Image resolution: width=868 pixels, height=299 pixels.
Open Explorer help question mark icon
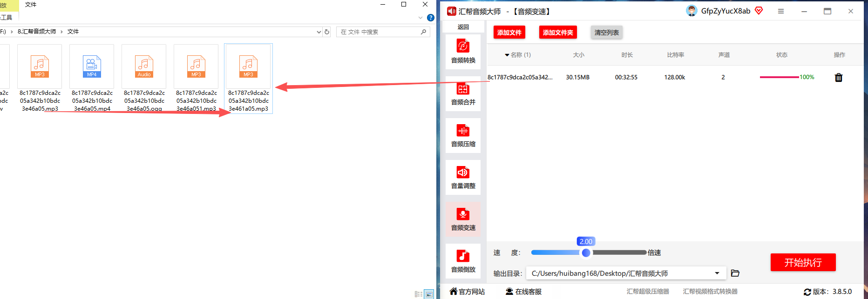431,18
